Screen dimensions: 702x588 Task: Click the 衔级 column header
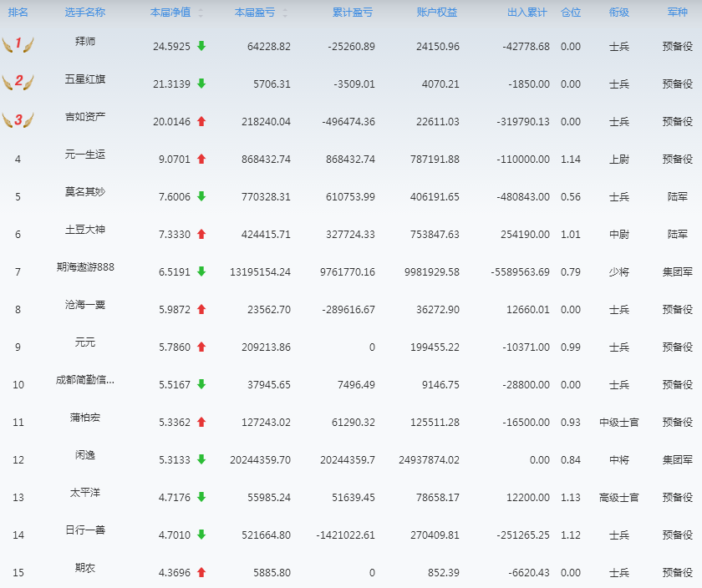pyautogui.click(x=619, y=13)
